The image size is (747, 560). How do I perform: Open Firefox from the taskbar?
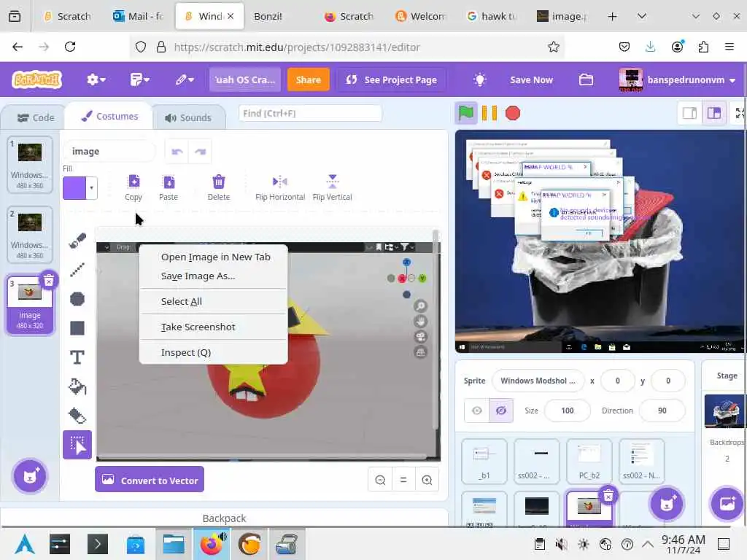pos(212,544)
